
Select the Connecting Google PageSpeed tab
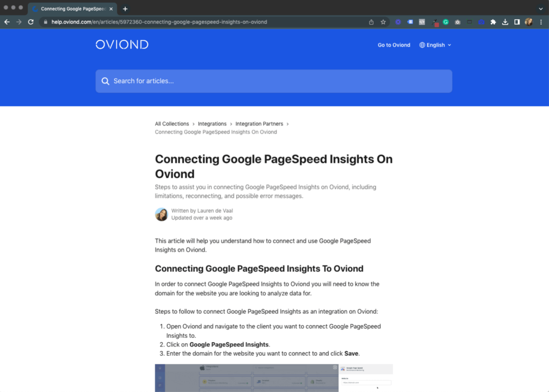point(72,9)
